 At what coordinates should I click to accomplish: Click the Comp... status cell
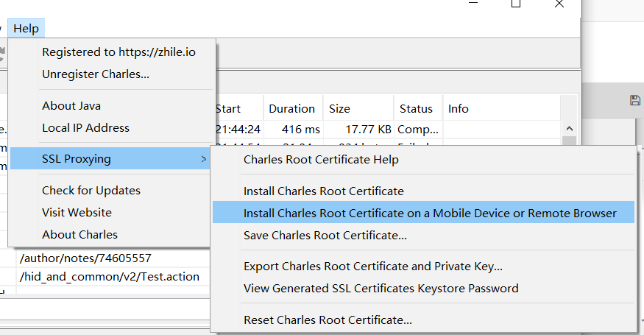tap(418, 130)
